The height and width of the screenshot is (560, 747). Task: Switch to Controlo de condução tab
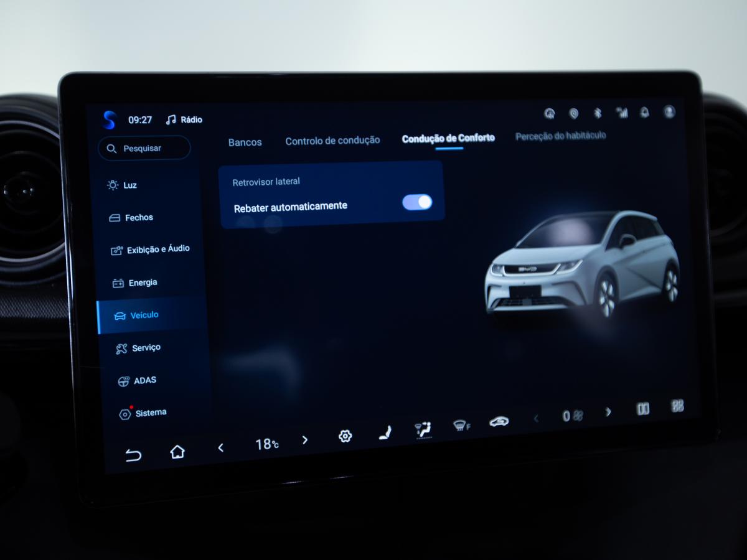coord(332,141)
